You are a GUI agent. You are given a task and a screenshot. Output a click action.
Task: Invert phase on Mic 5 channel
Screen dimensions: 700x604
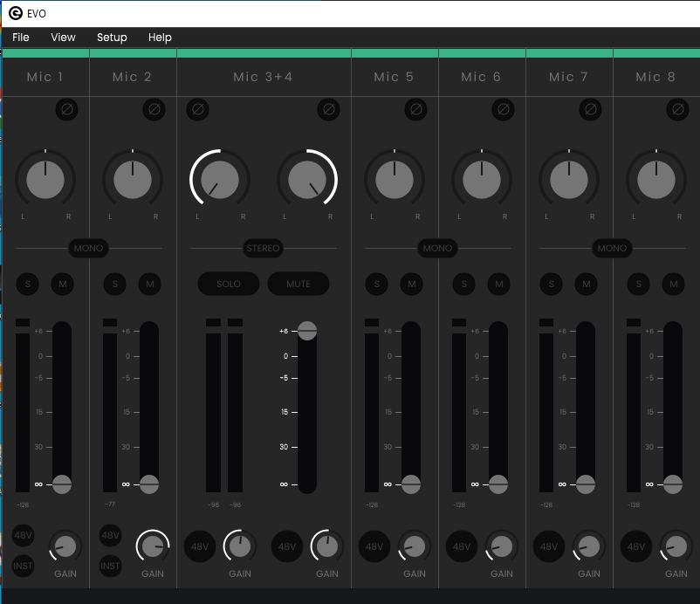(416, 109)
